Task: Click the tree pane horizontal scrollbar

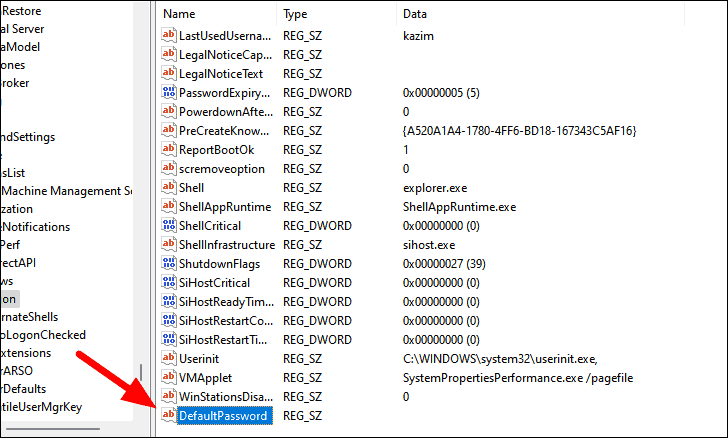Action: pyautogui.click(x=53, y=429)
